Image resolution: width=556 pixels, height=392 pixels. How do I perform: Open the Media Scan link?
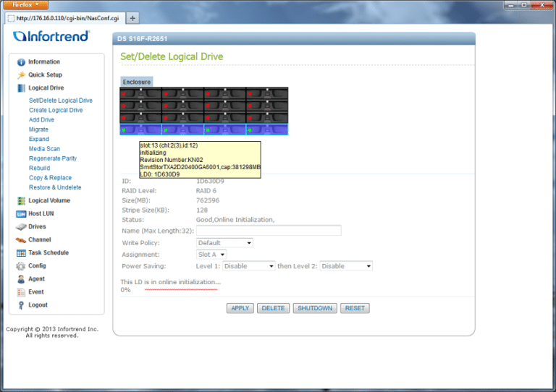[x=44, y=149]
